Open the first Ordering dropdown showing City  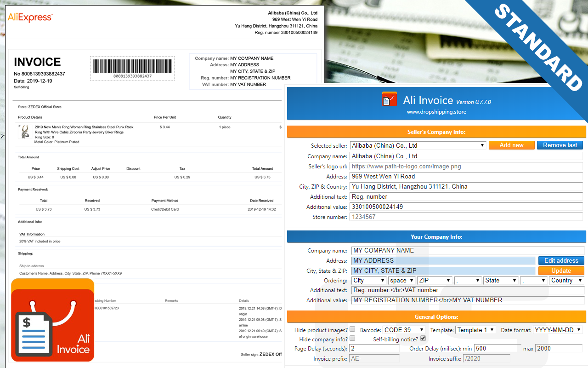coord(368,280)
